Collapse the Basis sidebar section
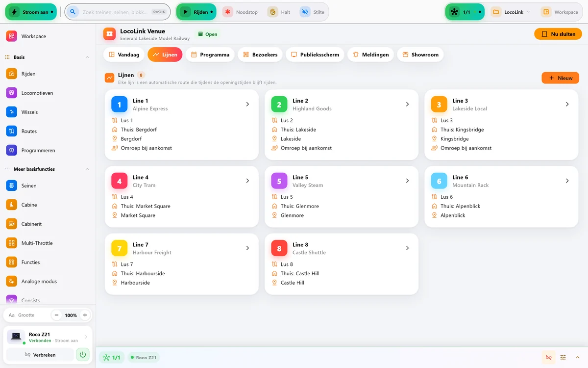 click(x=87, y=57)
